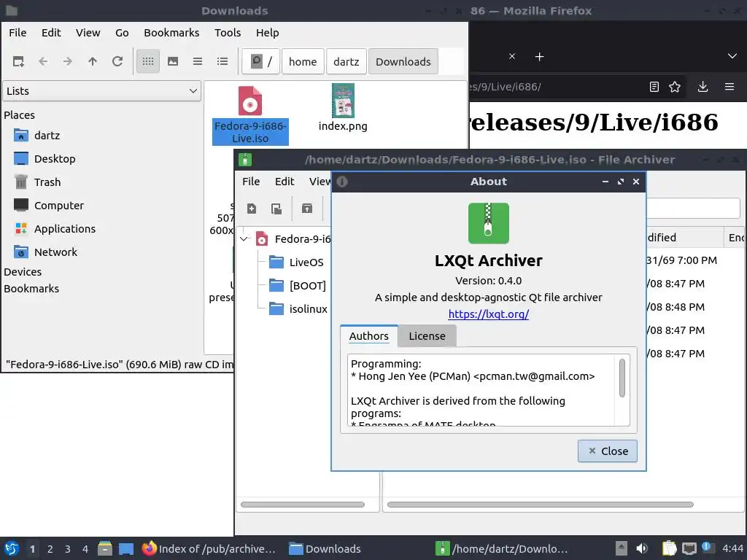The width and height of the screenshot is (747, 560).
Task: Open Edit menu in File Archiver
Action: point(285,182)
